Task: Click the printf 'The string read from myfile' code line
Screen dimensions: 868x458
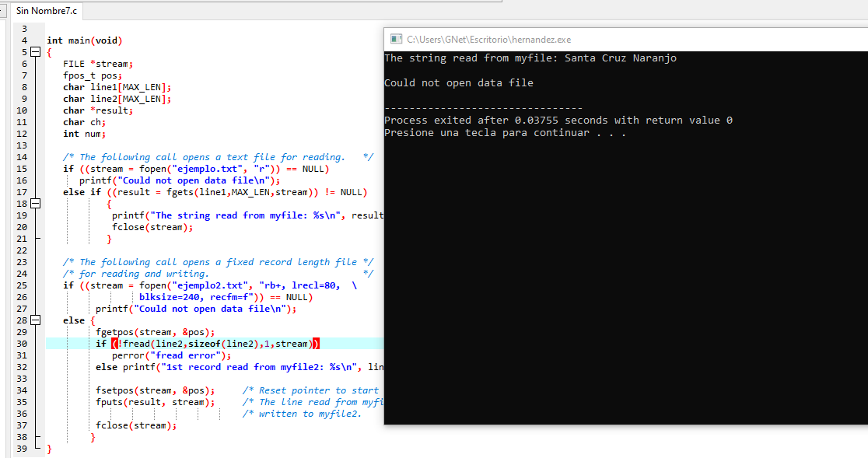Action: click(247, 215)
